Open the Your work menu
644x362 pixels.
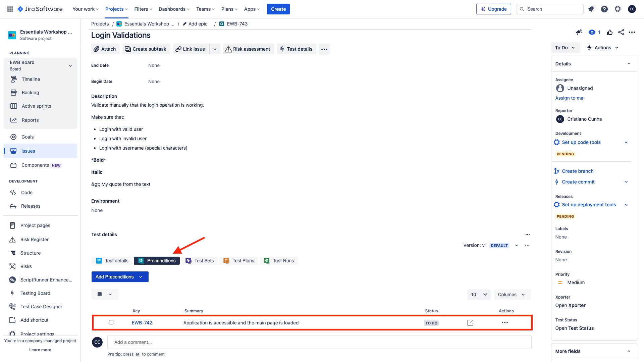point(86,9)
